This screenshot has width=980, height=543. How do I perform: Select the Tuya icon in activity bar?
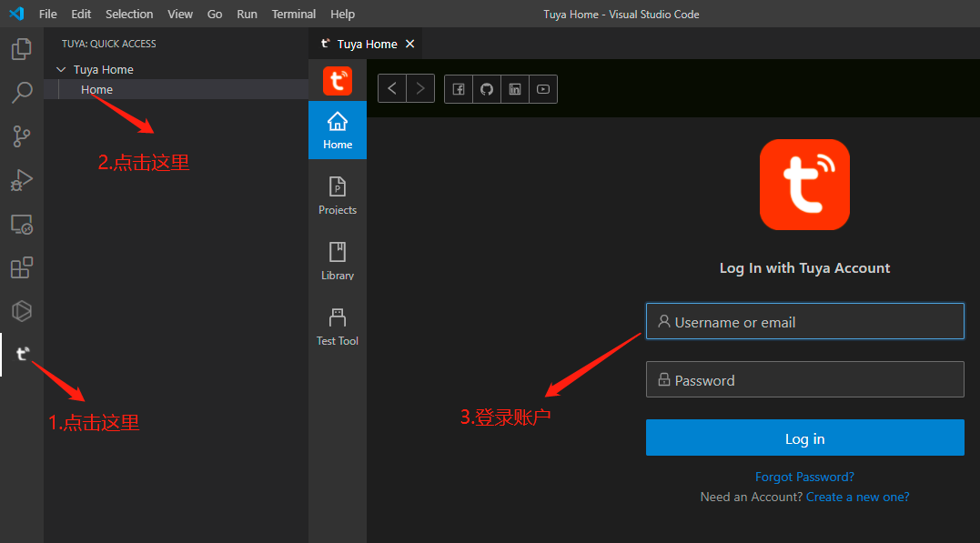click(x=23, y=354)
